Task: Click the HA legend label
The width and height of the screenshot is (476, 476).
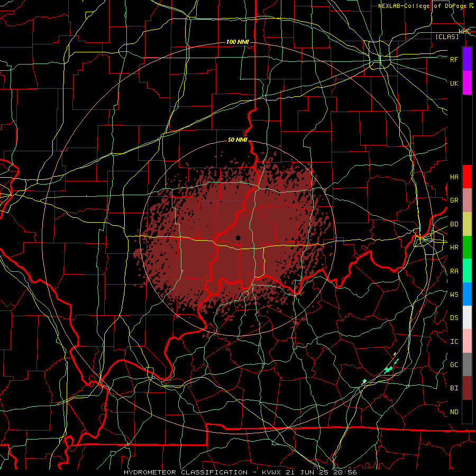Action: [x=454, y=177]
